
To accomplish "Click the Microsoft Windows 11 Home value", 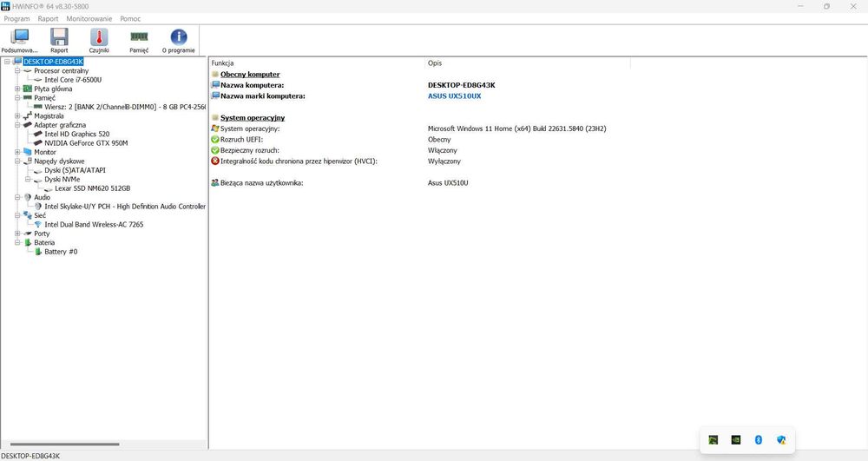I will click(x=516, y=129).
